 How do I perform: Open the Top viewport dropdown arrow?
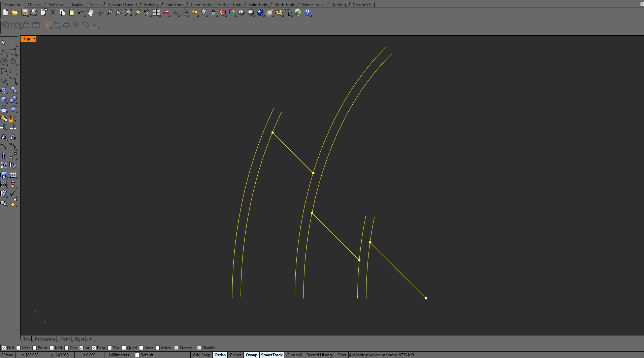34,39
